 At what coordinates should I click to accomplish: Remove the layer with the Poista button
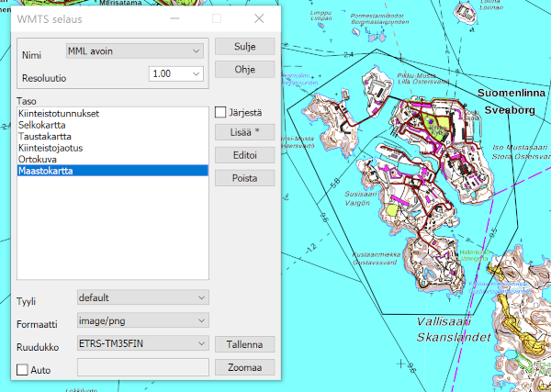(x=244, y=178)
